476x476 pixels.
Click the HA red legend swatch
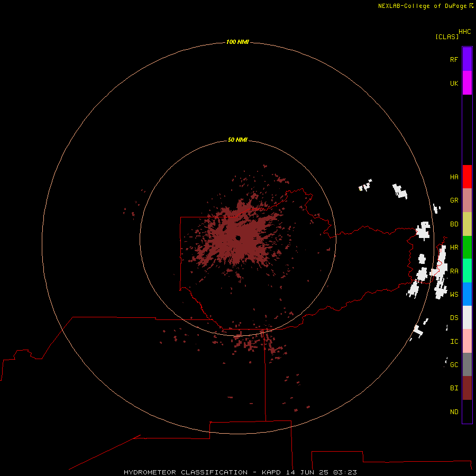467,177
